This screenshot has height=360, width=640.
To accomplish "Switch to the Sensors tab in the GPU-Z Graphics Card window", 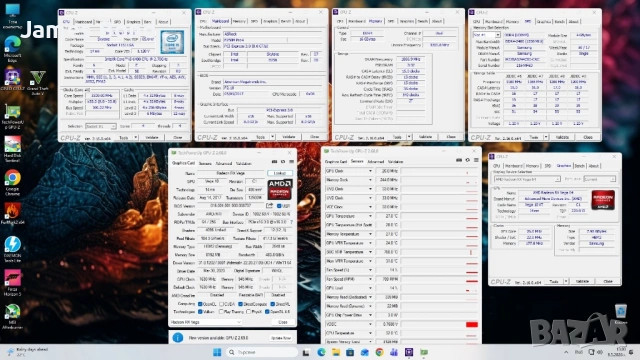I will [205, 164].
